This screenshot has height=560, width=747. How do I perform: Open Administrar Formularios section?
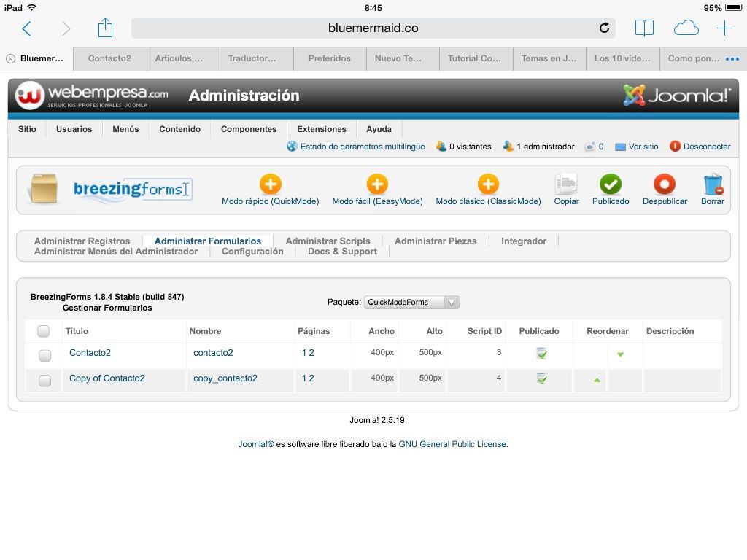point(208,241)
